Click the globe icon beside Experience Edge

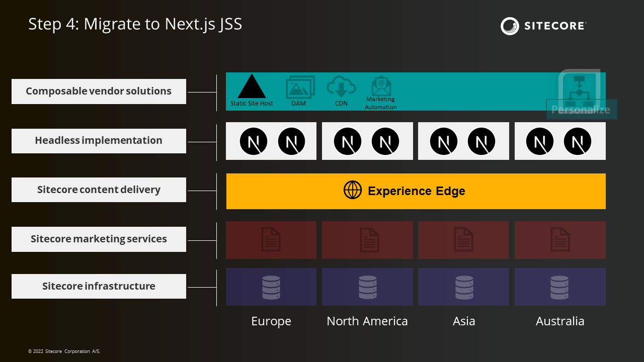[x=353, y=191]
